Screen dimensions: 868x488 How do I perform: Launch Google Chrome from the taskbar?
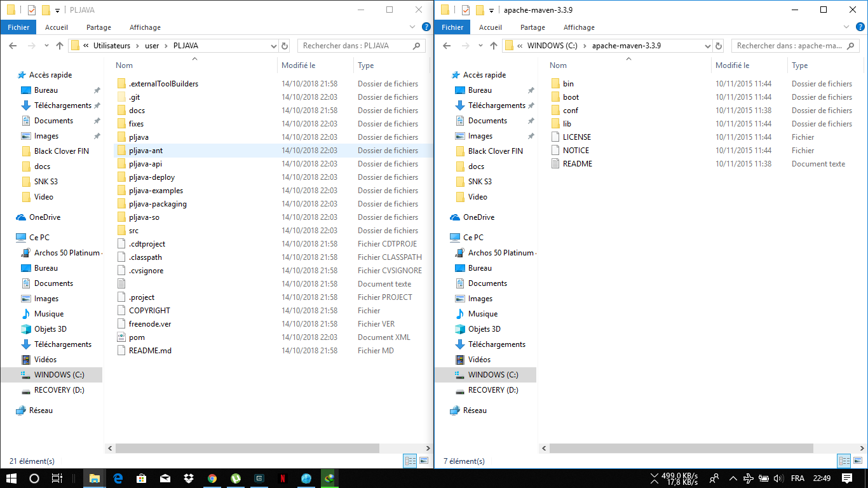pyautogui.click(x=212, y=478)
